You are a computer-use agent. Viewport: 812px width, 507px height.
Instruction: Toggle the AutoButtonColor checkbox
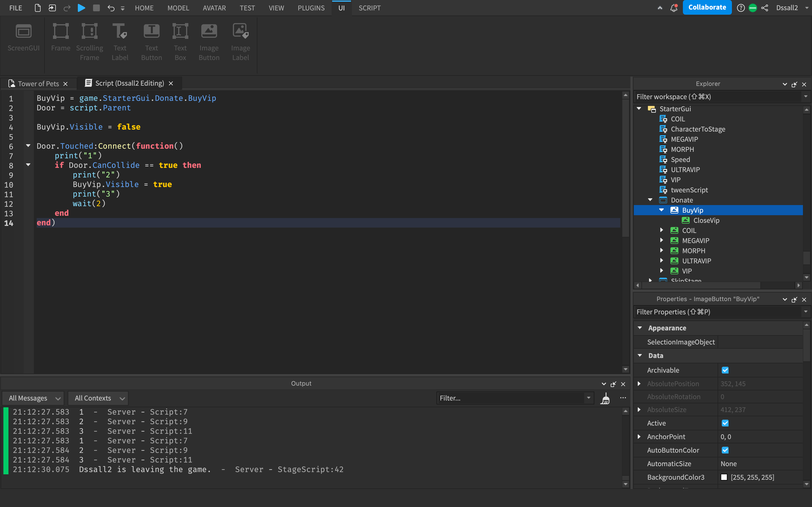click(725, 450)
